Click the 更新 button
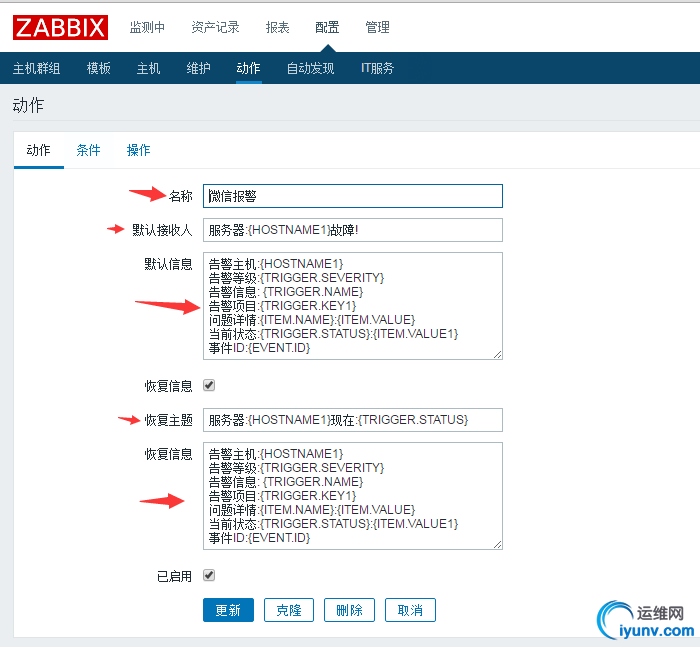This screenshot has width=700, height=647. tap(228, 610)
